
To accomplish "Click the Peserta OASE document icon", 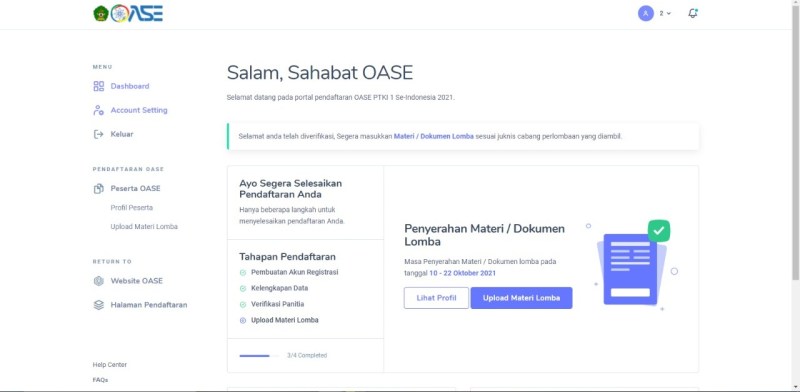I will point(98,189).
